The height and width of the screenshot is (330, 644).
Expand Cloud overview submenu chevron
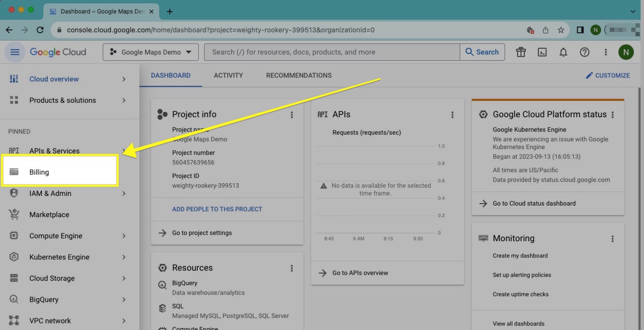point(124,79)
